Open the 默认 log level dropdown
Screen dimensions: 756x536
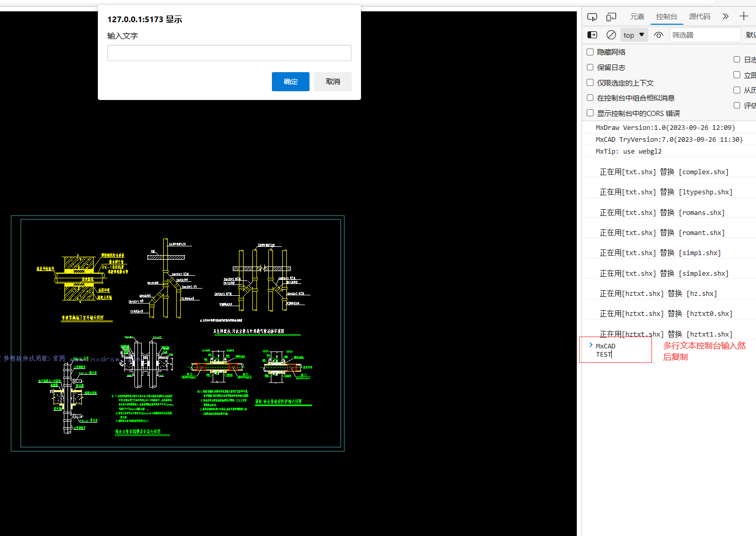pos(750,35)
